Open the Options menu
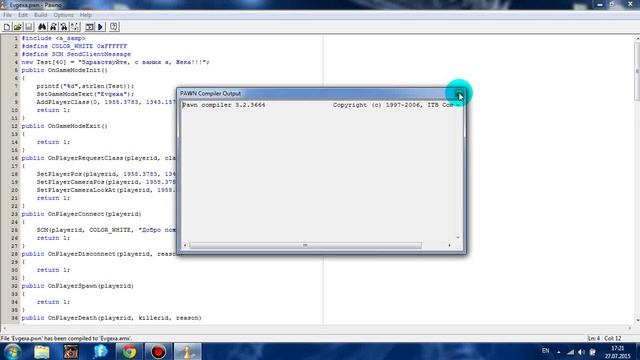640x360 pixels. coord(63,15)
